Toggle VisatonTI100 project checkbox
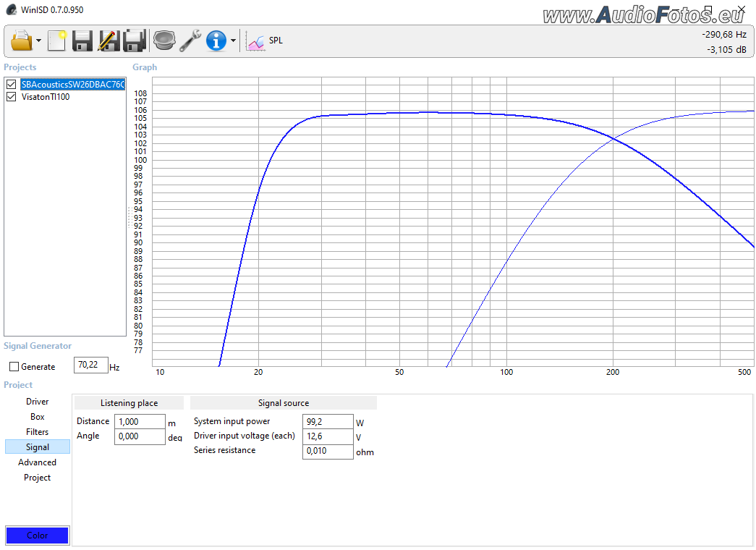 point(12,97)
